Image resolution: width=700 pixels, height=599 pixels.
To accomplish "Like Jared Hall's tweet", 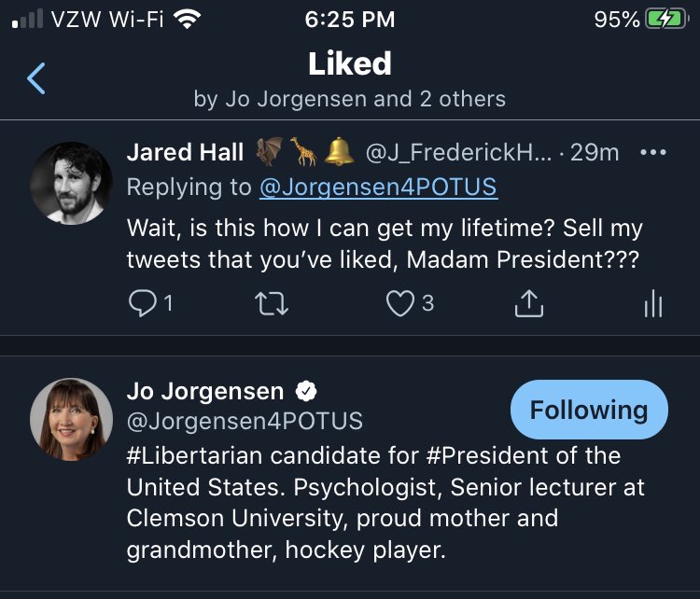I will tap(401, 303).
